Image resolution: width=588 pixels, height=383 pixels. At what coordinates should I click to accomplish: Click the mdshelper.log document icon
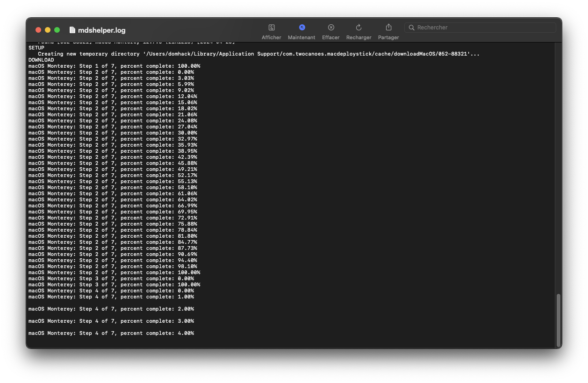72,30
